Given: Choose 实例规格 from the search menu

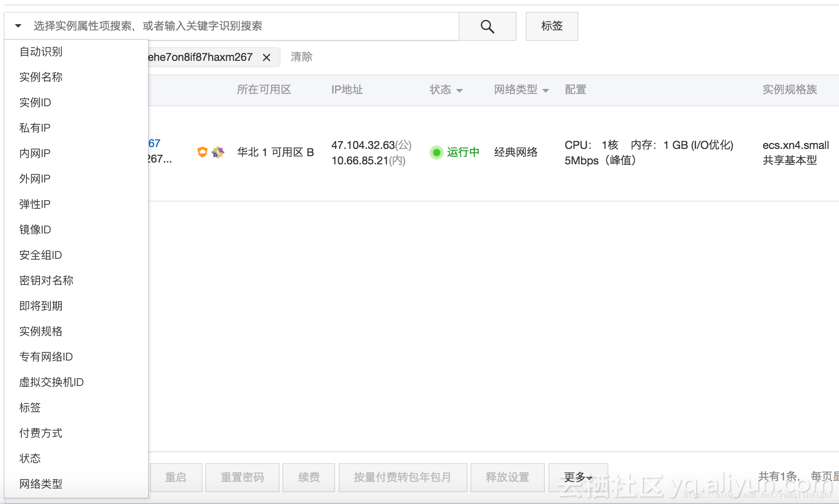Looking at the screenshot, I should pos(76,331).
